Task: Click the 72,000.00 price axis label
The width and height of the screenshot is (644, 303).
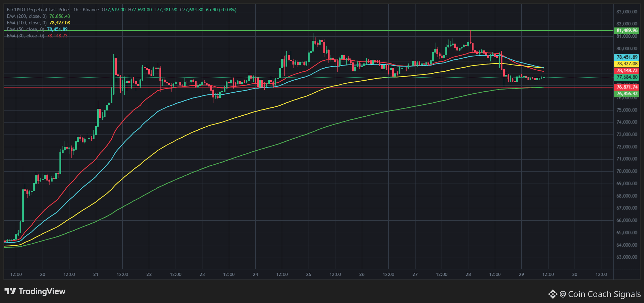Action: [x=627, y=147]
